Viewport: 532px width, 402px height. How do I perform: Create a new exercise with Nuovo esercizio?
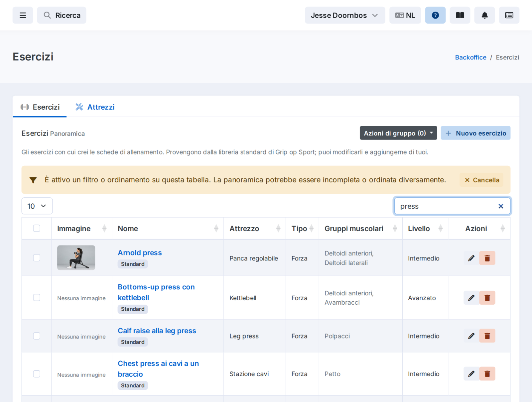tap(475, 133)
